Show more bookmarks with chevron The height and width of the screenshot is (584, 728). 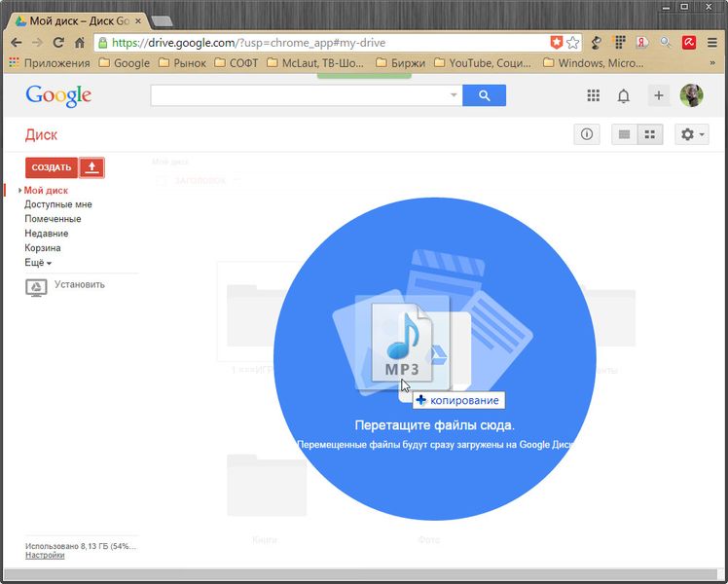pos(712,62)
